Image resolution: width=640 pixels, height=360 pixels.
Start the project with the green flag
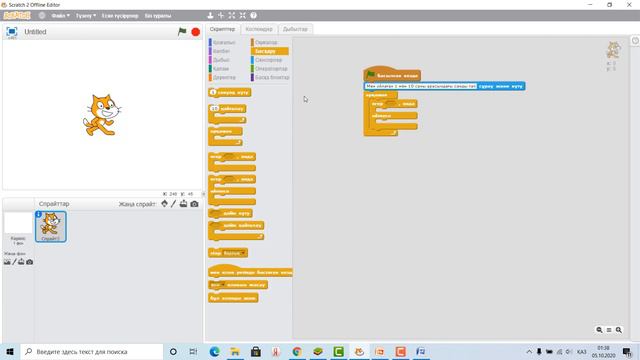coord(182,31)
